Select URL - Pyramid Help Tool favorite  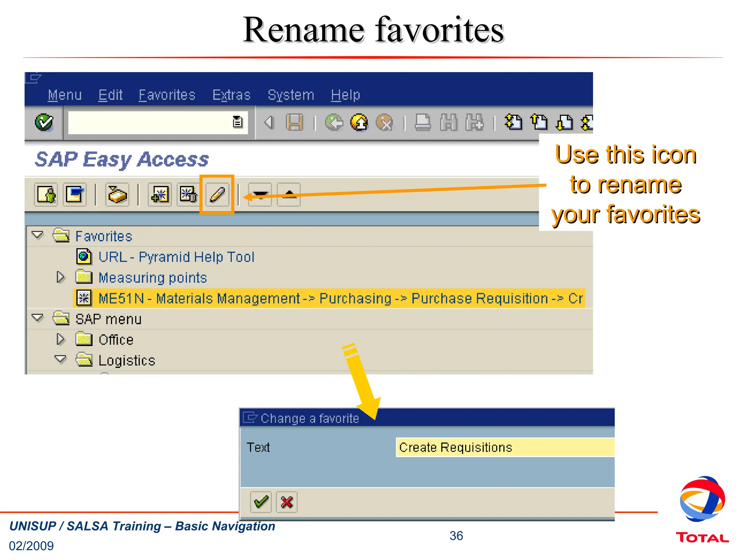pyautogui.click(x=177, y=257)
